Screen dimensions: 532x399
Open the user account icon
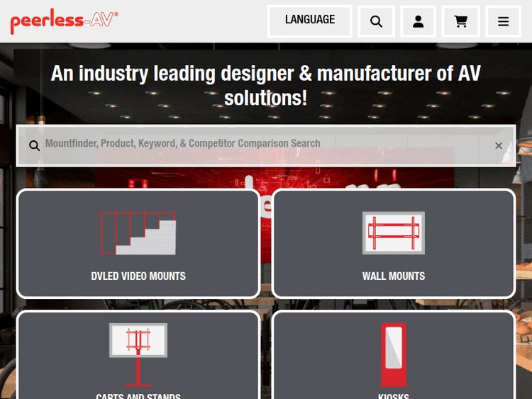(x=419, y=21)
